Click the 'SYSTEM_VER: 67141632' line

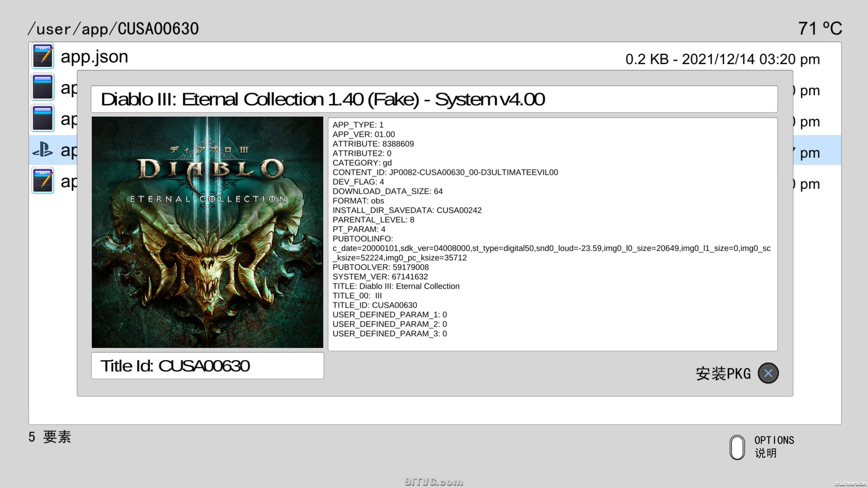pyautogui.click(x=380, y=277)
